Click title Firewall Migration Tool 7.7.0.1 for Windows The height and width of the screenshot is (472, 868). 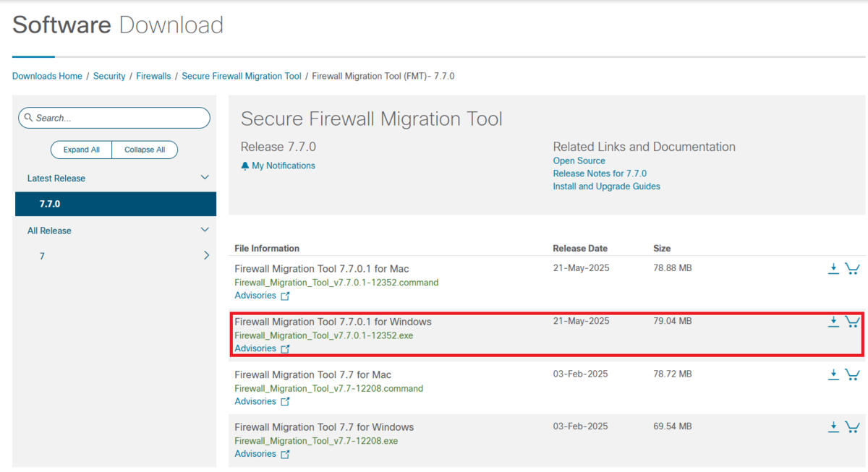click(x=333, y=322)
